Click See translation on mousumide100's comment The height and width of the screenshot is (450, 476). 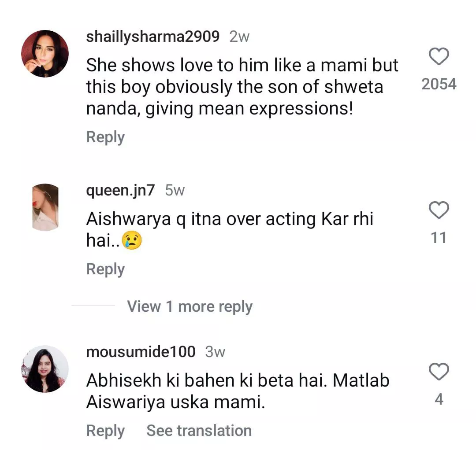pyautogui.click(x=199, y=431)
